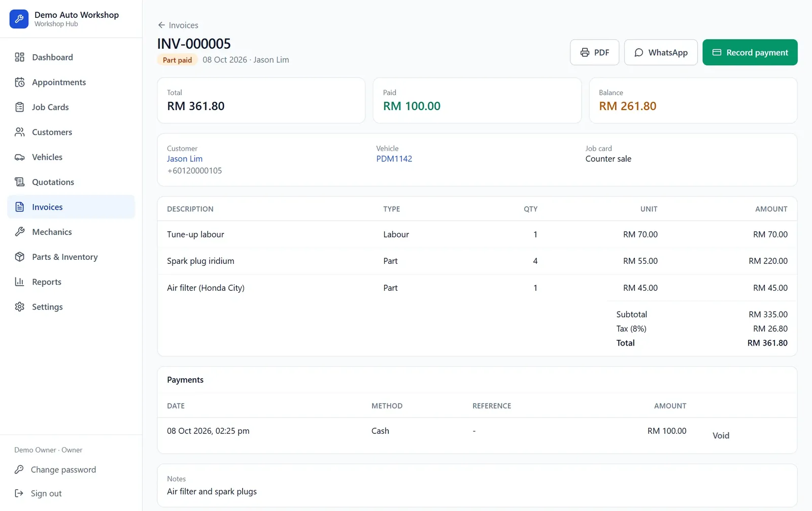Viewport: 812px width, 511px height.
Task: Click the Subtotal RM 335.00 value
Action: pyautogui.click(x=768, y=315)
